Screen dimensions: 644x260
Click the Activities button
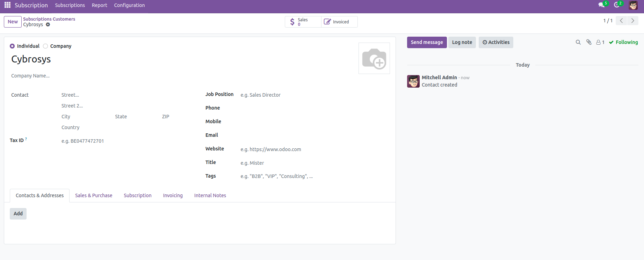coord(496,42)
